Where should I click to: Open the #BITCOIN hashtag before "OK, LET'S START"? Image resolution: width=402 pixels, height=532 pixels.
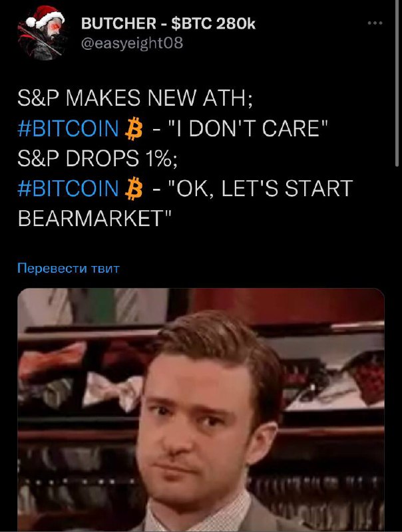point(68,188)
